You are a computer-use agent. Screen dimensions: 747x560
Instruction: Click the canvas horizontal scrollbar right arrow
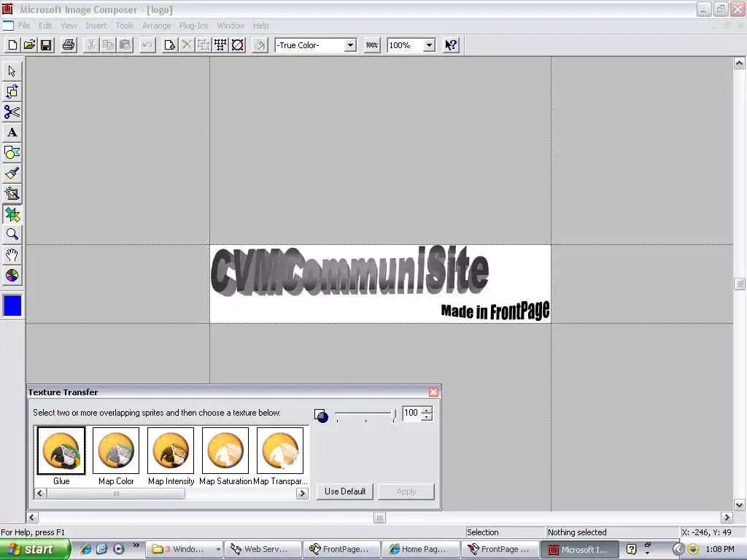pos(727,518)
